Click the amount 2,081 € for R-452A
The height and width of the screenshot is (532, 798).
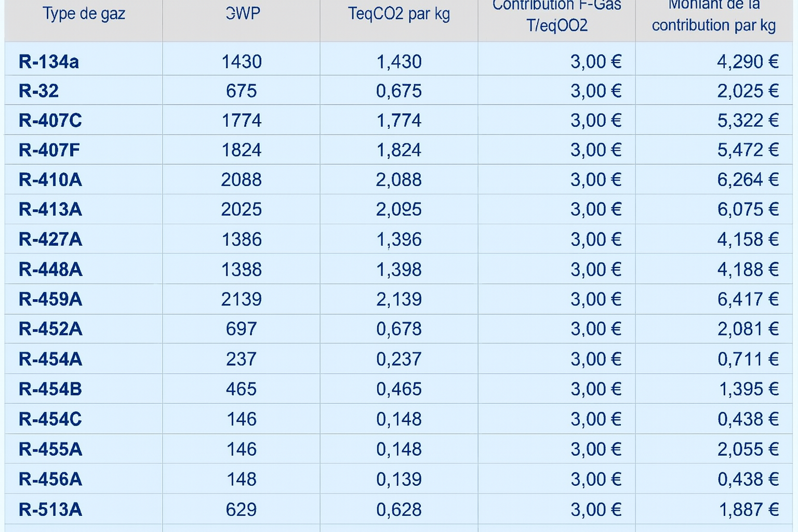[748, 329]
